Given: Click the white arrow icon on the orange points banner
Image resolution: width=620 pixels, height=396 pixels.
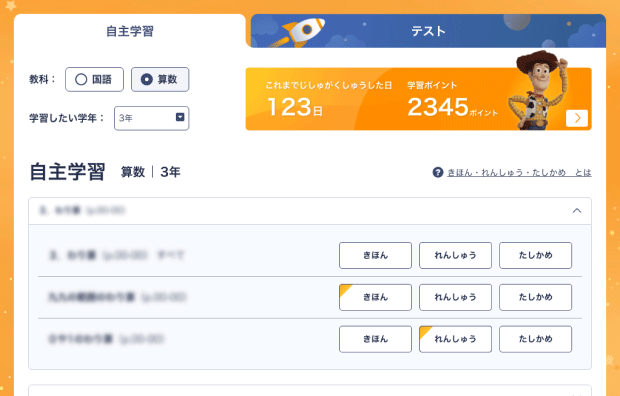Looking at the screenshot, I should point(577,118).
